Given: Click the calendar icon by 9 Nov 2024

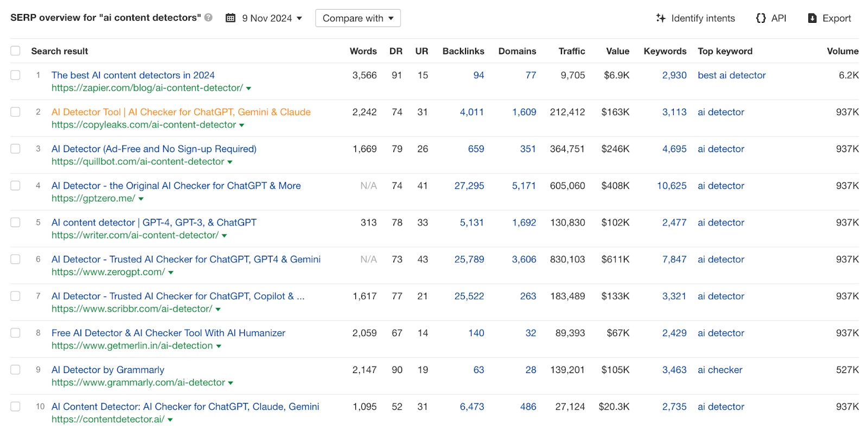Looking at the screenshot, I should point(231,18).
